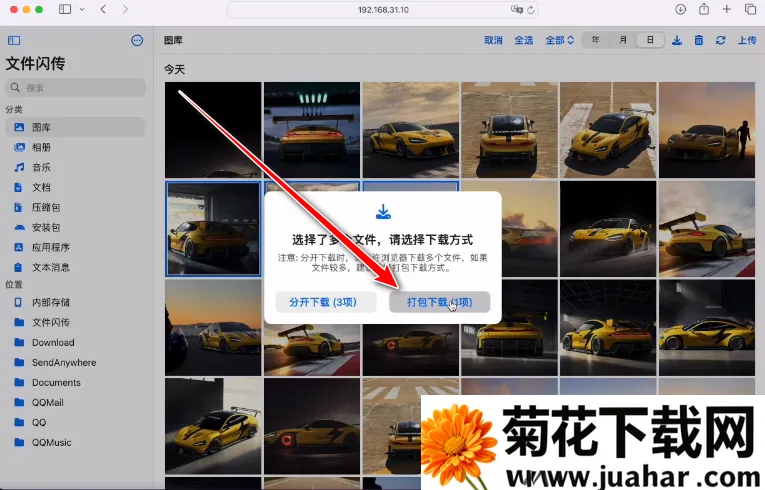This screenshot has height=490, width=765.
Task: Open the 压缩包 (Archives) category
Action: coord(45,207)
